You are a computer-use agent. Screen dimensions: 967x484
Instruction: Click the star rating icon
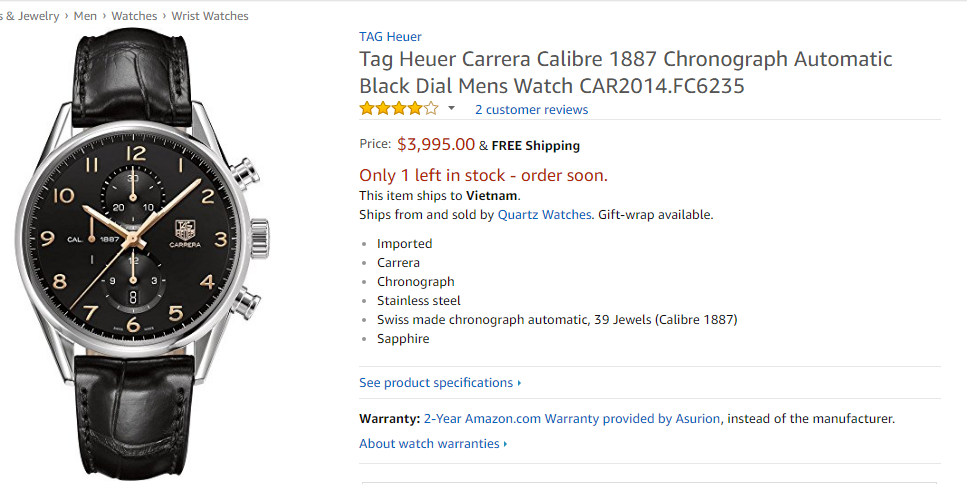398,109
